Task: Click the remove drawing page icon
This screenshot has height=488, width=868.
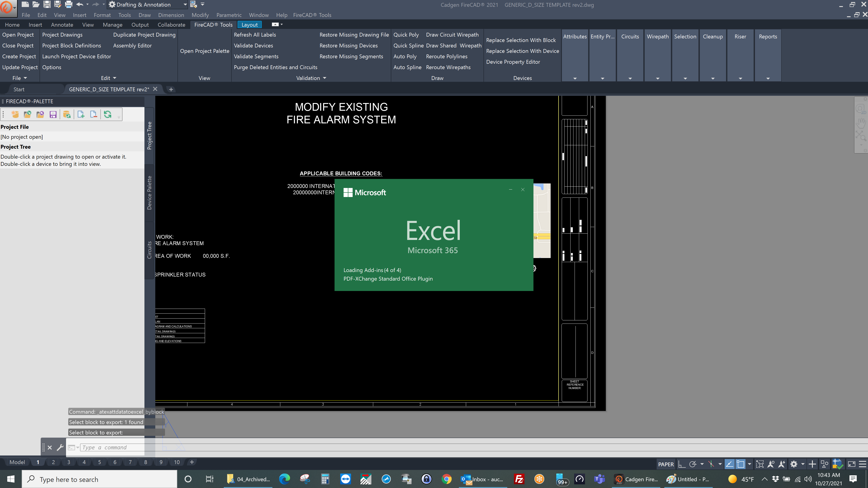Action: coord(94,115)
